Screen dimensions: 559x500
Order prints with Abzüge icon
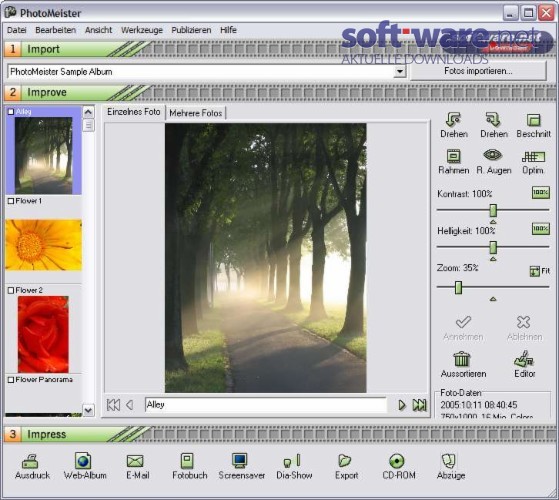[448, 460]
